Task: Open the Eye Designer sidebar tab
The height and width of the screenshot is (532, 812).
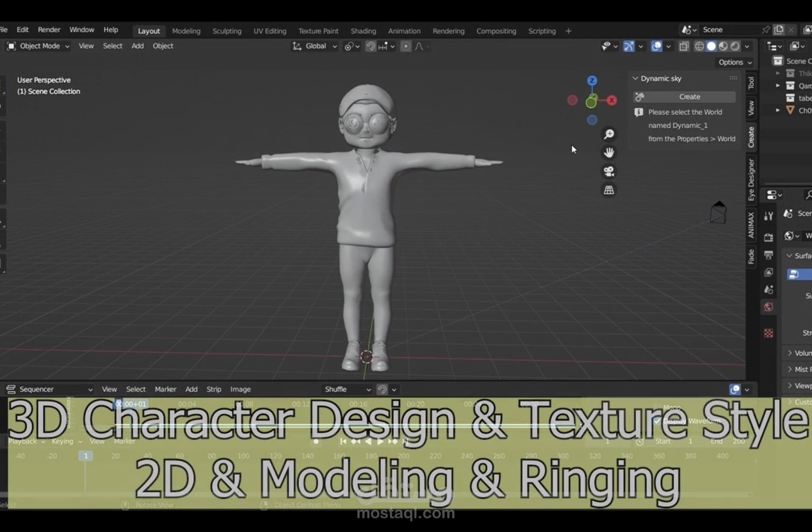Action: pyautogui.click(x=751, y=179)
